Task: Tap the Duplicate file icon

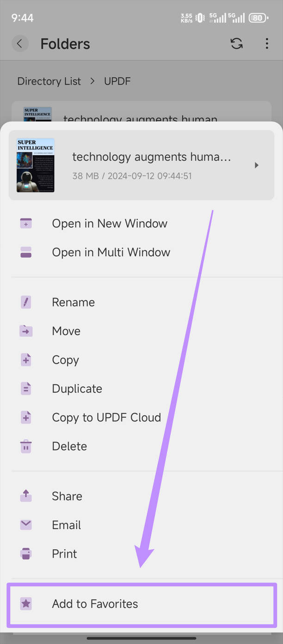Action: click(26, 389)
